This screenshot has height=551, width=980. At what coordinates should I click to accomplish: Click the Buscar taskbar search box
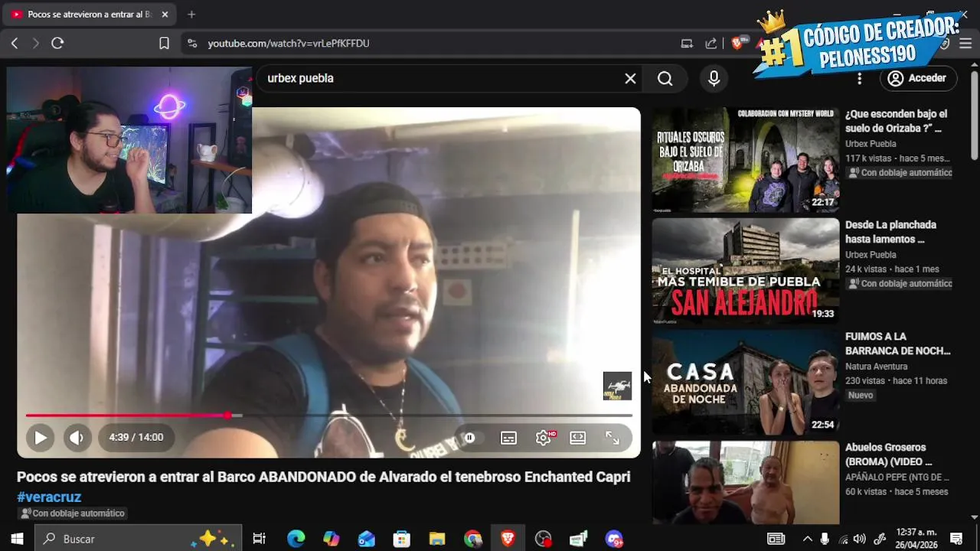click(139, 539)
